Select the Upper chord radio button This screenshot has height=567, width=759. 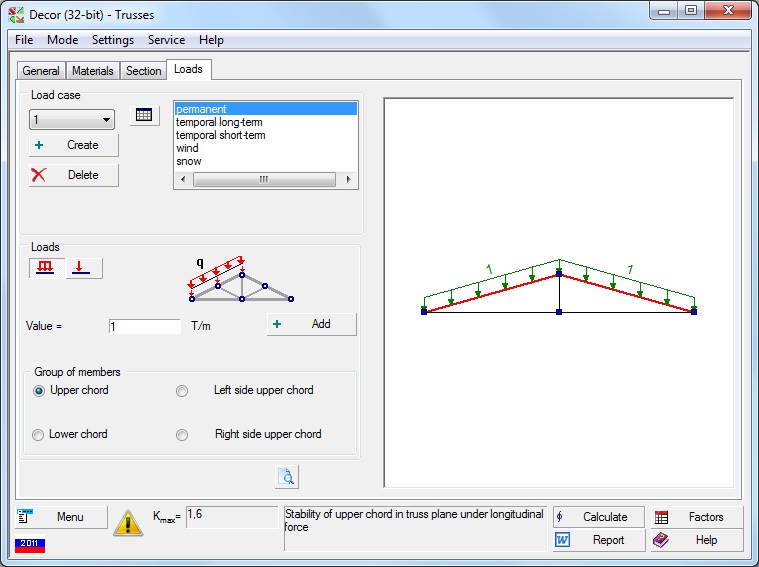coord(38,391)
